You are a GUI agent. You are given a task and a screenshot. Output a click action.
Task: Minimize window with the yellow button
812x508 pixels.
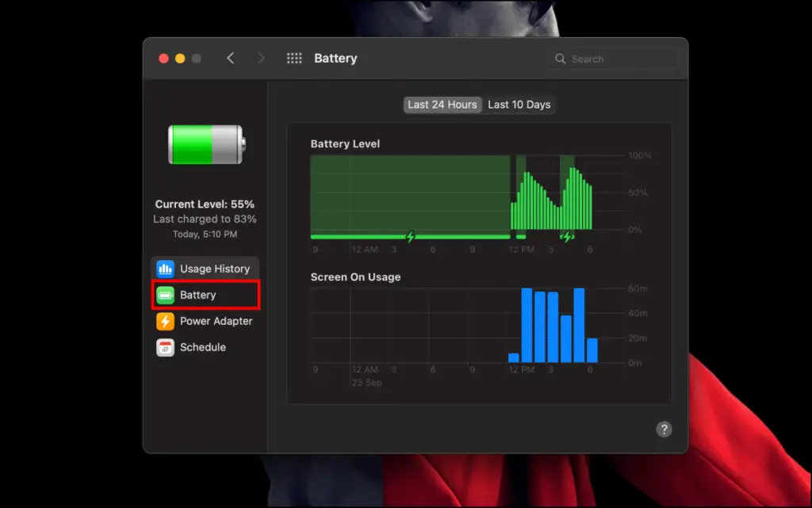180,59
